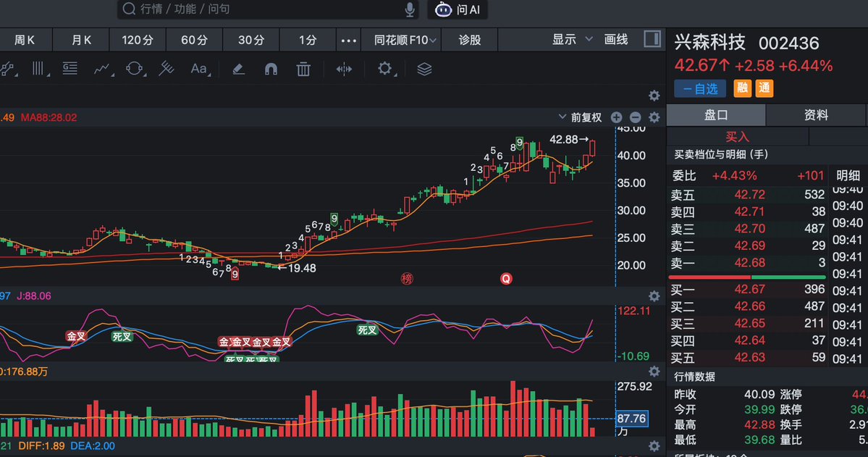Remove stock using 一自选 button
868x457 pixels.
pyautogui.click(x=700, y=88)
